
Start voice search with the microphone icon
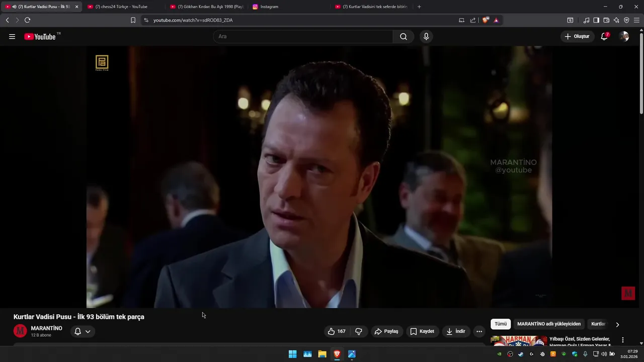(x=426, y=37)
